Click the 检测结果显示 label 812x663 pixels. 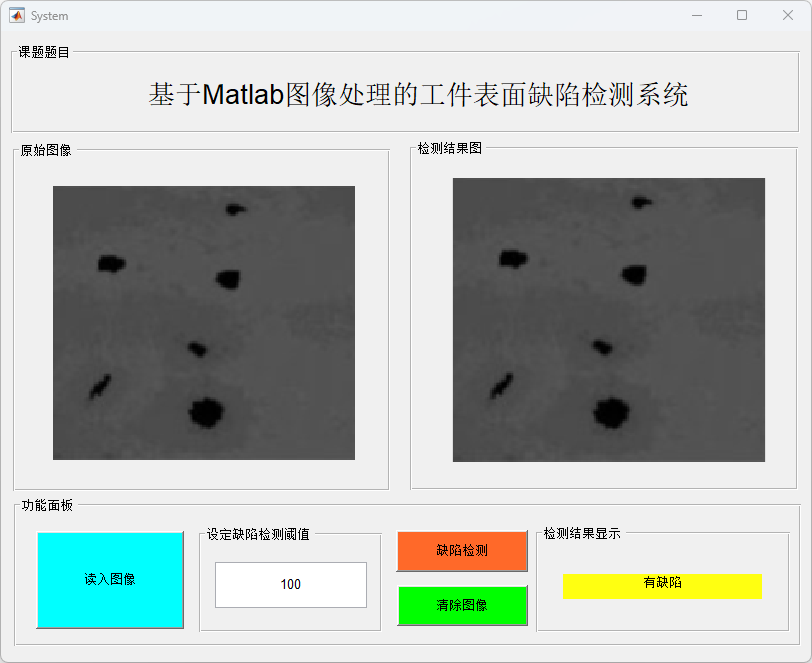tap(582, 533)
